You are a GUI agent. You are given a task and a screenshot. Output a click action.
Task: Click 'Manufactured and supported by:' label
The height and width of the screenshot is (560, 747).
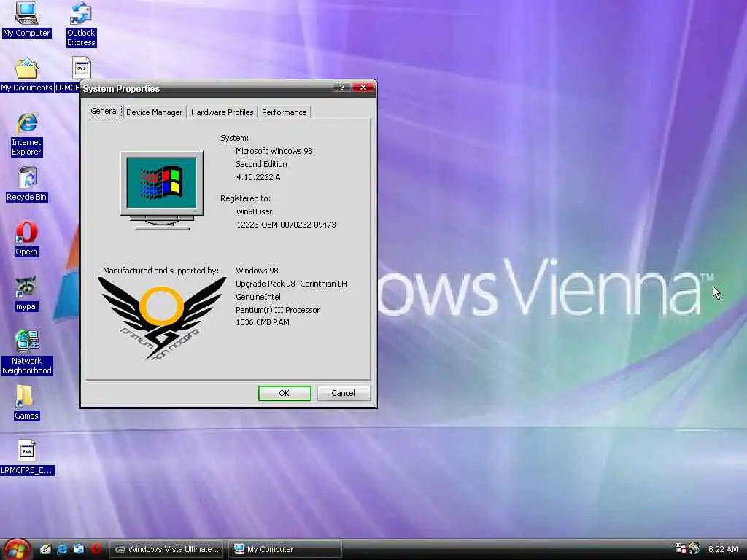tap(160, 271)
